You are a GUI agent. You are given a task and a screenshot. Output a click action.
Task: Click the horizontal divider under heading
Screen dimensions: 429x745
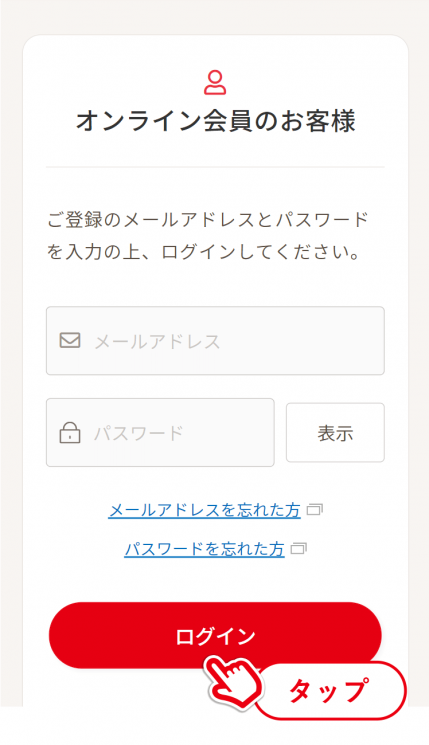215,167
